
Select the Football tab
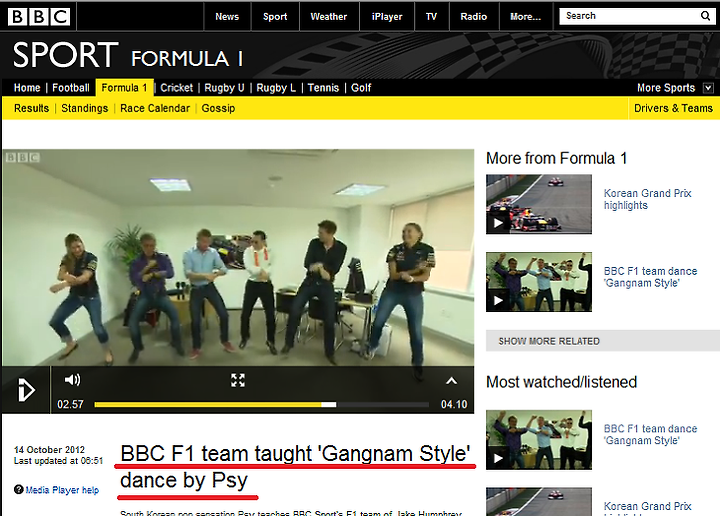coord(71,88)
